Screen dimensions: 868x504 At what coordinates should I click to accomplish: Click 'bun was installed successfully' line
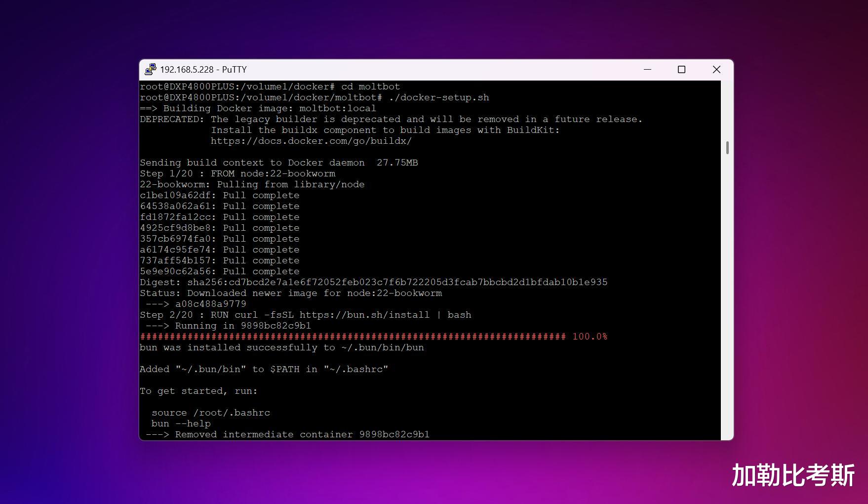[282, 347]
